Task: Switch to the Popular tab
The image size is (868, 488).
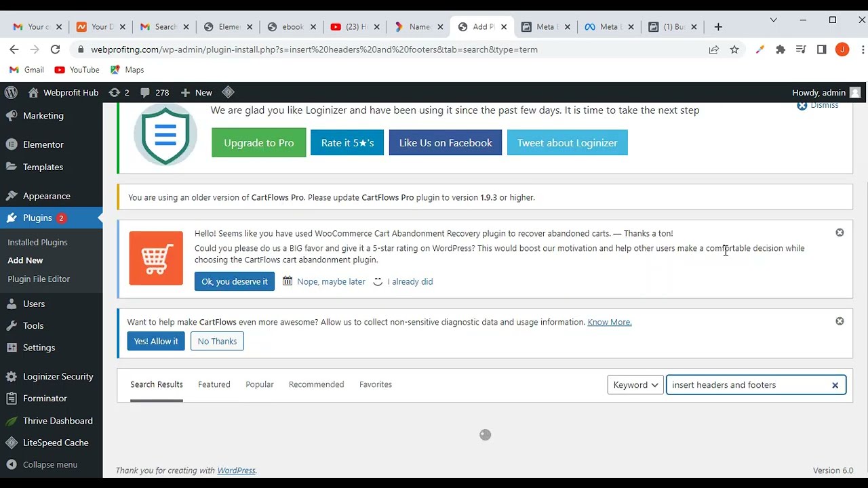Action: pyautogui.click(x=260, y=384)
